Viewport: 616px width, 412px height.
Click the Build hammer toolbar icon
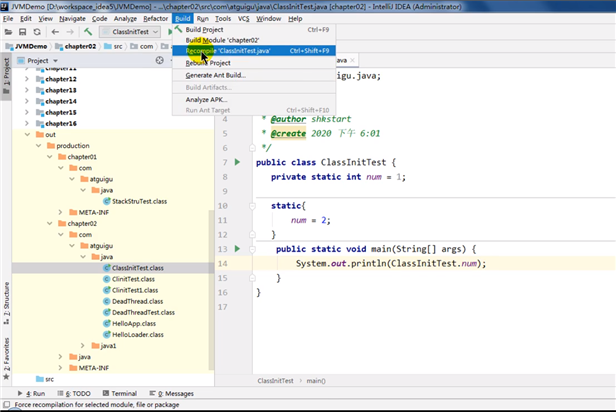coord(88,31)
